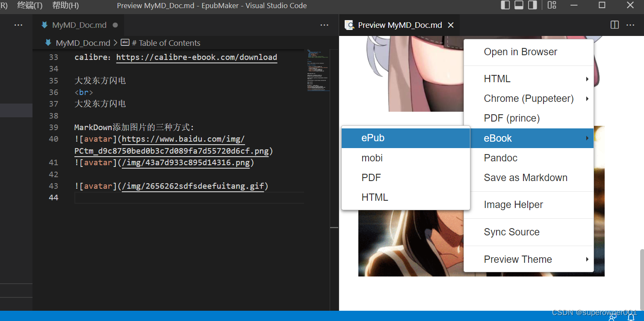Minimize the Visual Studio Code window
The height and width of the screenshot is (321, 644).
(x=574, y=5)
